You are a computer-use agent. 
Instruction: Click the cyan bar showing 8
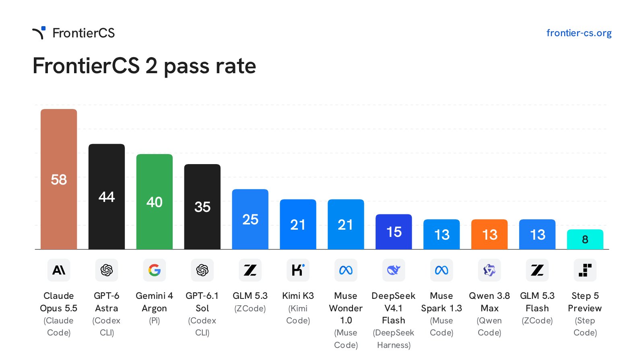[x=585, y=239]
